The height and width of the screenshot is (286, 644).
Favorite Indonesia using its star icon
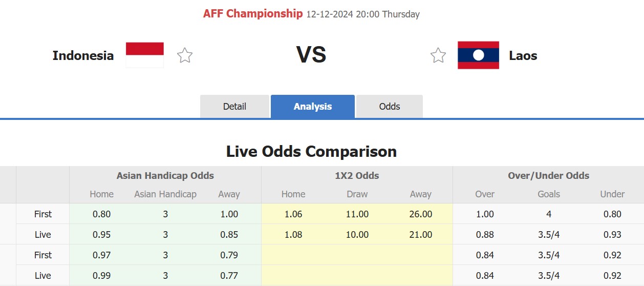pos(185,55)
